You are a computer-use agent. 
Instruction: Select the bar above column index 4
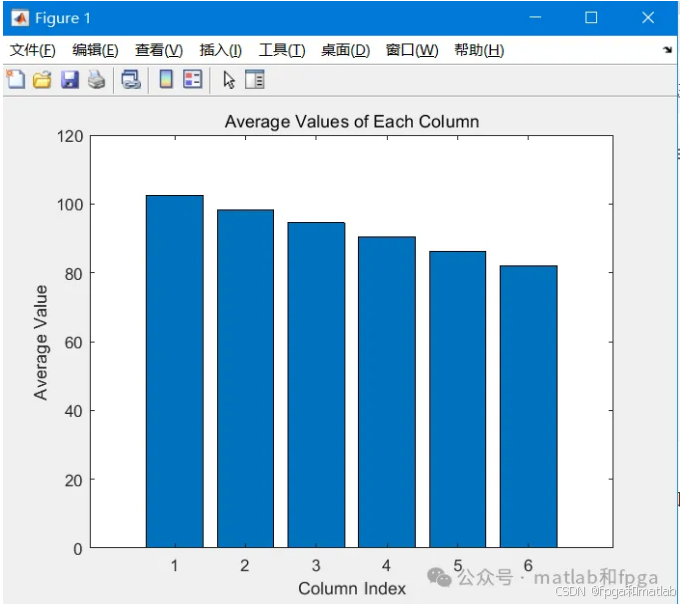387,392
